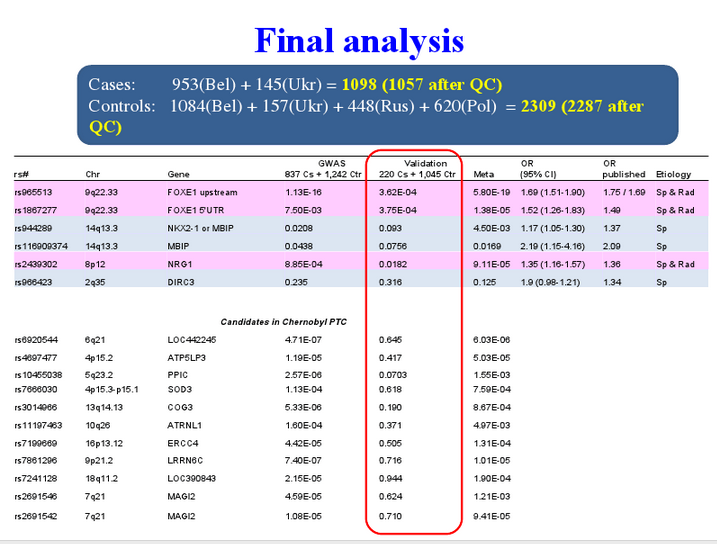Click the OR value '2.19 (1.15-4.16)'
Screen dimensions: 717x544
pos(552,246)
